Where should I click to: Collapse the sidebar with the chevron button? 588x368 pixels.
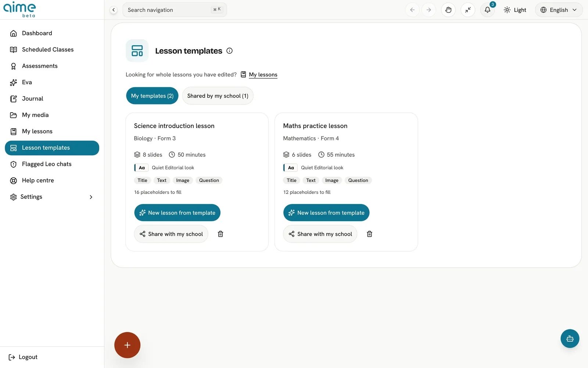coord(114,10)
